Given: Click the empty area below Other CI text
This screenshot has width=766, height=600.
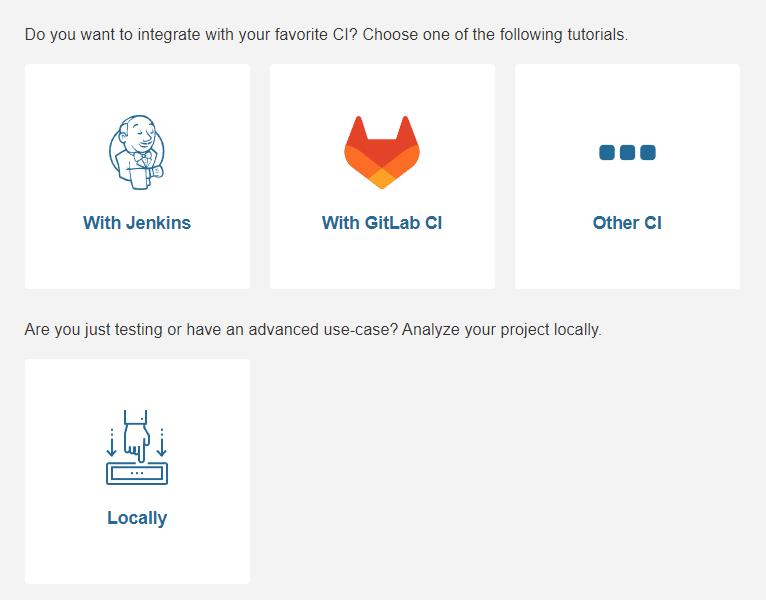Looking at the screenshot, I should [x=627, y=260].
